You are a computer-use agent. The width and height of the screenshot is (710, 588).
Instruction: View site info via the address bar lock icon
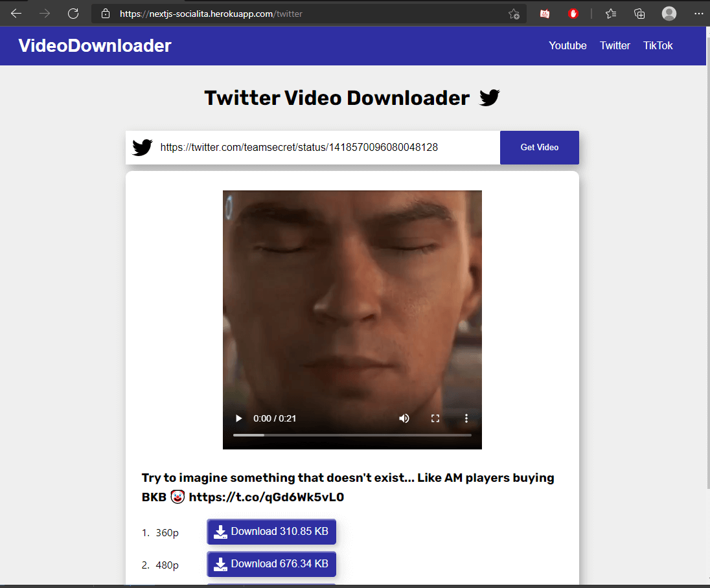pyautogui.click(x=106, y=14)
